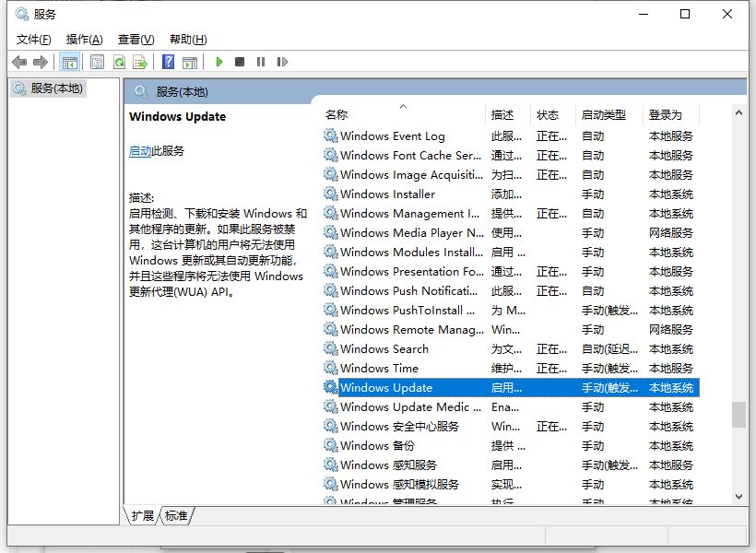Toggle the show/hide console tree icon

69,62
